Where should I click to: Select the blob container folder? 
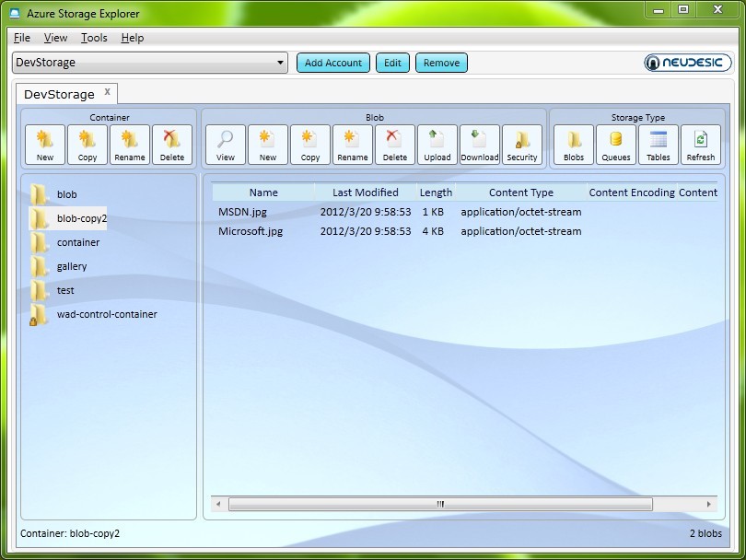click(x=53, y=194)
